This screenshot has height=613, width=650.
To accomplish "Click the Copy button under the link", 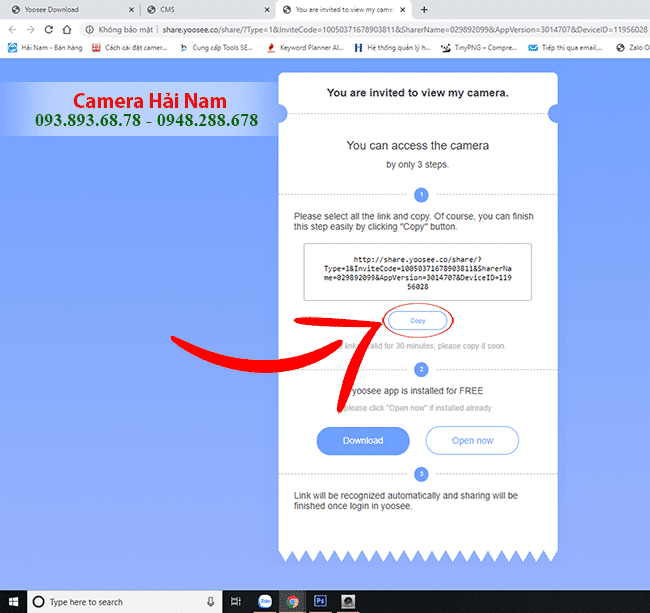I will 417,321.
